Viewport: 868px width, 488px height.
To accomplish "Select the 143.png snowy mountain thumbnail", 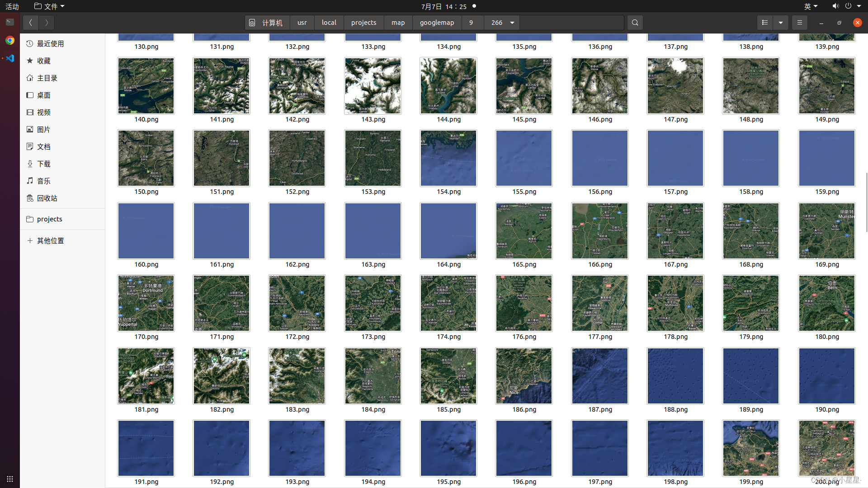I will (373, 85).
